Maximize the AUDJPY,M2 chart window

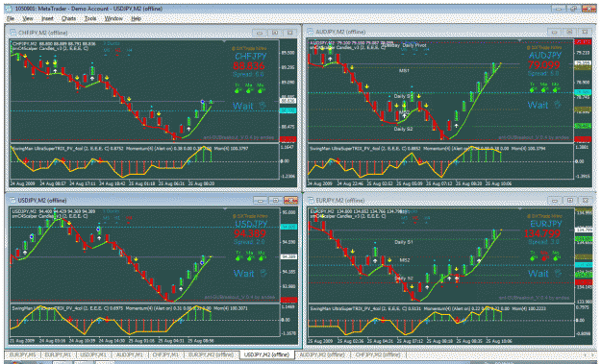click(569, 32)
